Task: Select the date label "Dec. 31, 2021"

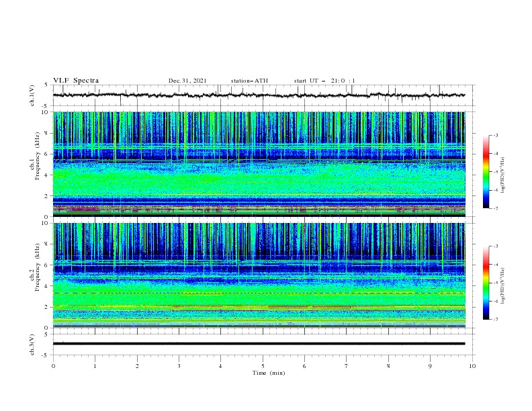Action: click(187, 81)
